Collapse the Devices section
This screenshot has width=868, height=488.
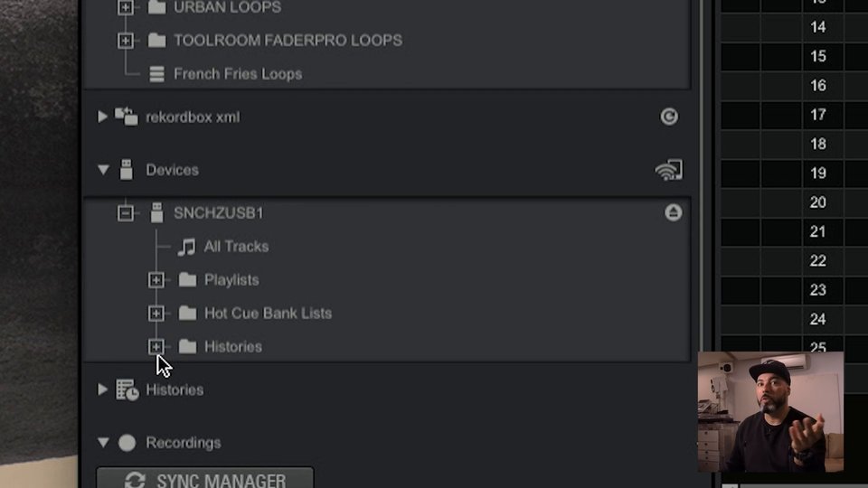coord(103,170)
